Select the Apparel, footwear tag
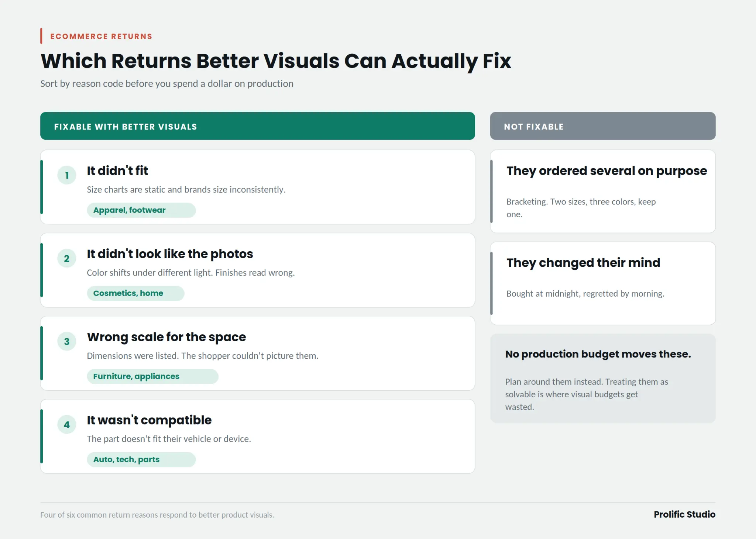Image resolution: width=756 pixels, height=539 pixels. [x=141, y=210]
